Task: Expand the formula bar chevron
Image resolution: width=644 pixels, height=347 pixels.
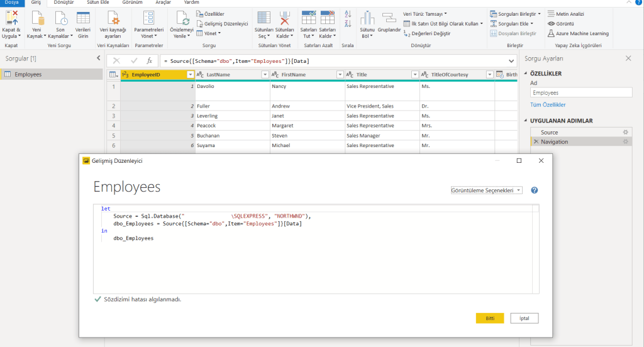Action: click(511, 61)
